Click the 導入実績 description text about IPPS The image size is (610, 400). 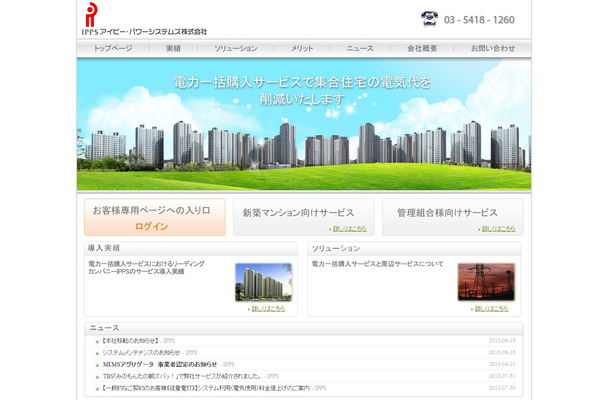146,268
